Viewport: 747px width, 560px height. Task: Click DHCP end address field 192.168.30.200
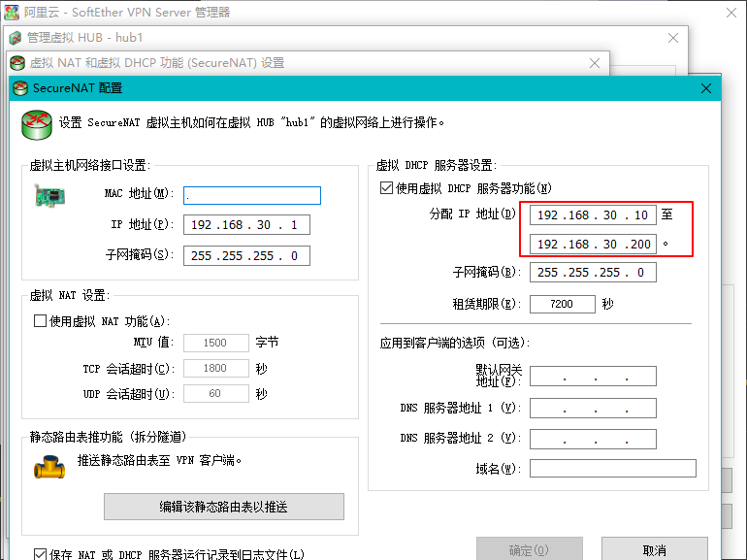tap(593, 244)
